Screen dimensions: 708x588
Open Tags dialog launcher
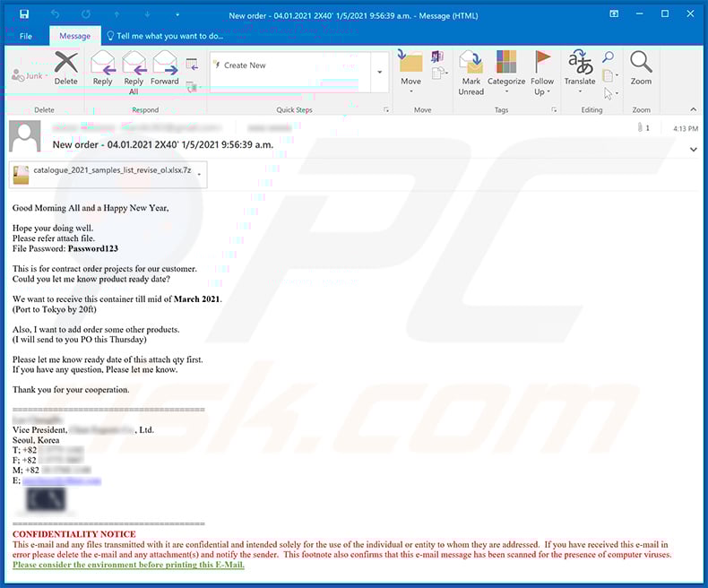click(x=554, y=109)
